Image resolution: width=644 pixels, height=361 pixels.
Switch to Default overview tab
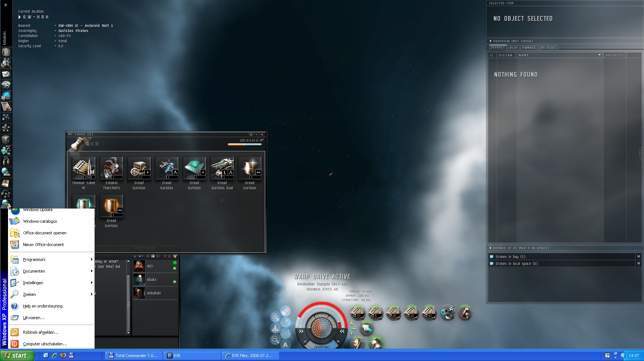pos(498,47)
